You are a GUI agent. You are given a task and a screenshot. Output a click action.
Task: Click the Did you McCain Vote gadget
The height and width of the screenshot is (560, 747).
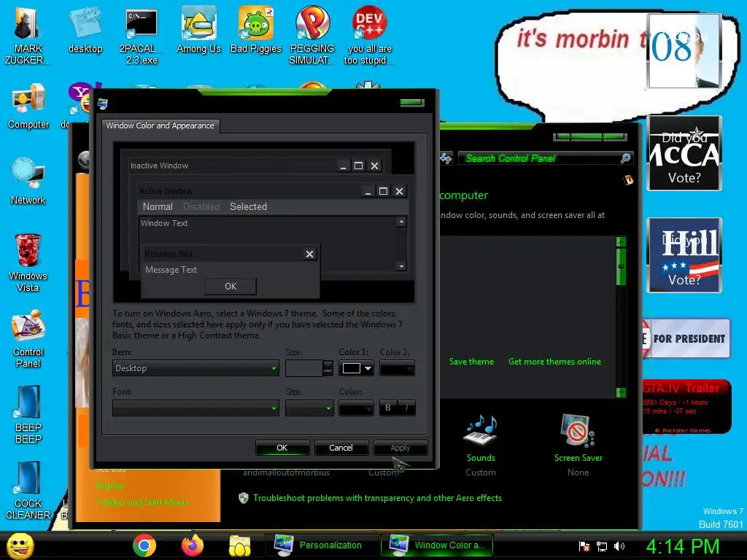coord(684,153)
